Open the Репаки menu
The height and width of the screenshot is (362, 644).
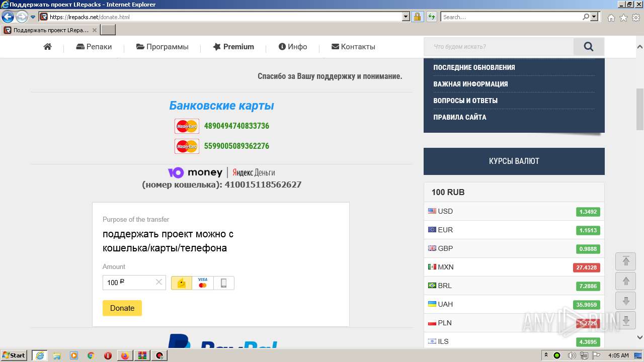(x=94, y=47)
